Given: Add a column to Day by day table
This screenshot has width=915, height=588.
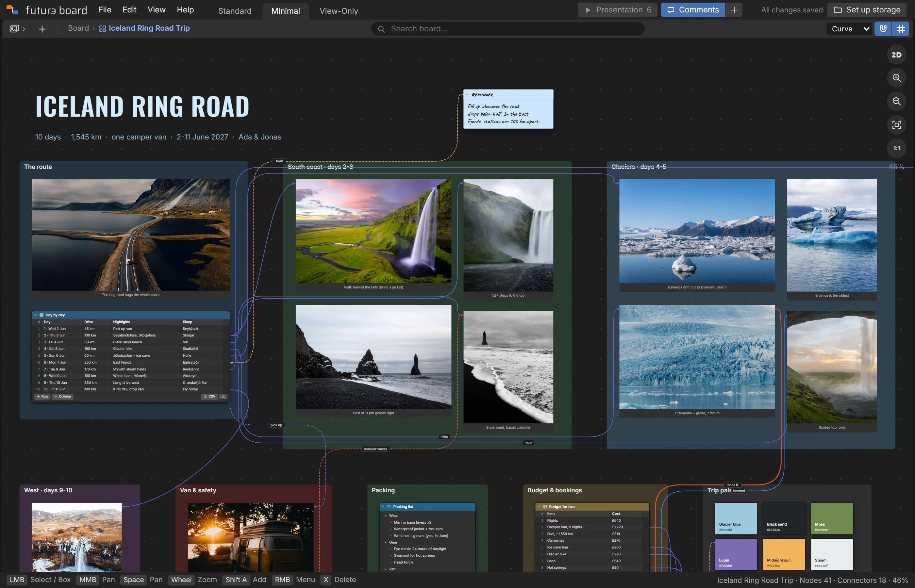Looking at the screenshot, I should click(x=63, y=396).
